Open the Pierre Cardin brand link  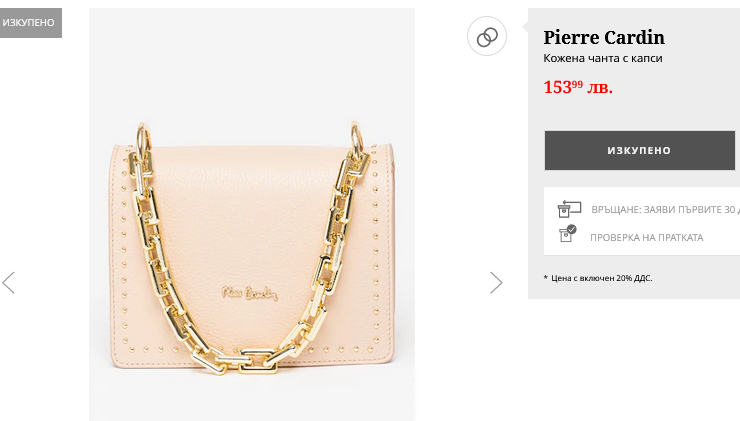click(x=603, y=38)
